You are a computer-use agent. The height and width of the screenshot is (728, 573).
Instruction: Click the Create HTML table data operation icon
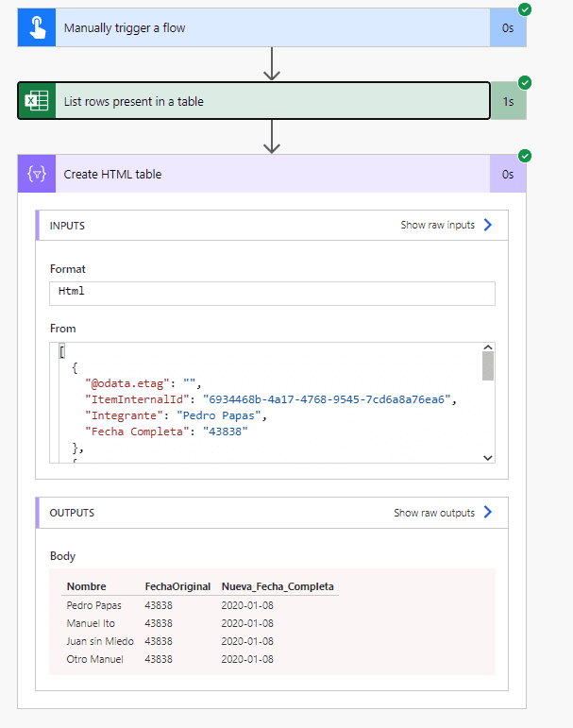37,174
